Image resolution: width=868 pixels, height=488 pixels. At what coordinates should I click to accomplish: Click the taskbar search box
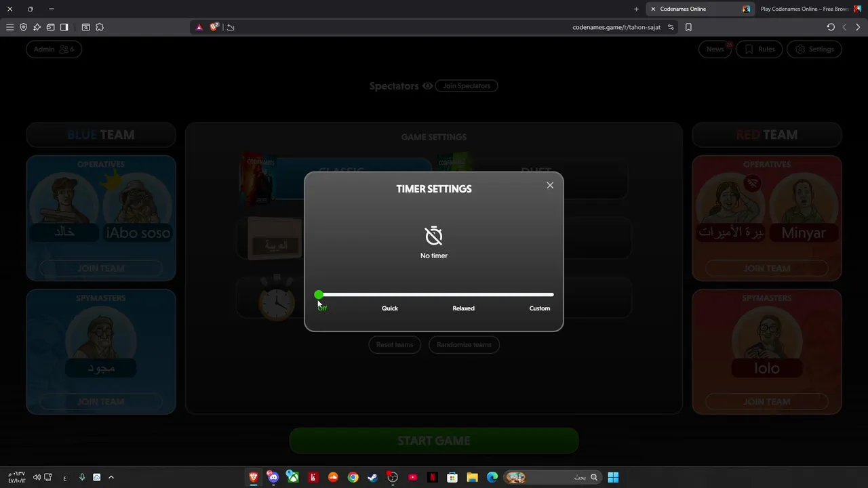553,477
